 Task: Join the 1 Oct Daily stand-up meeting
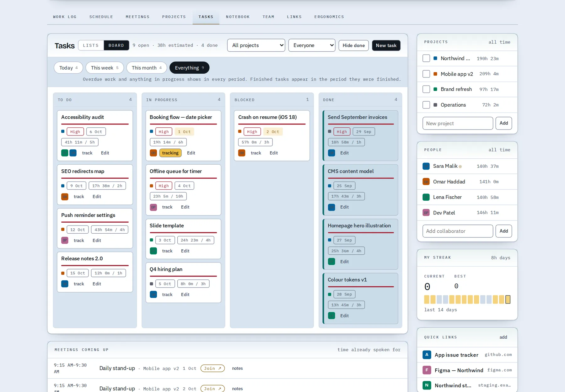[x=213, y=368]
